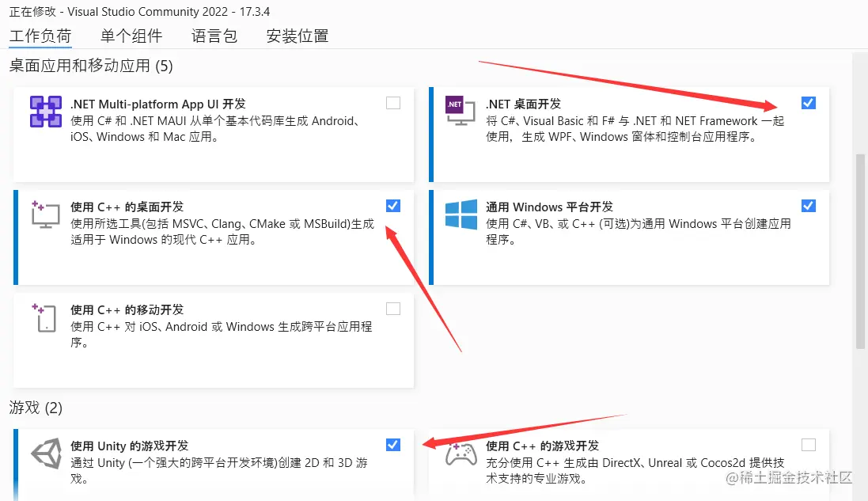Click the .NET Multi-platform App UI 开发 title
Viewport: 868px width, 501px height.
(157, 104)
